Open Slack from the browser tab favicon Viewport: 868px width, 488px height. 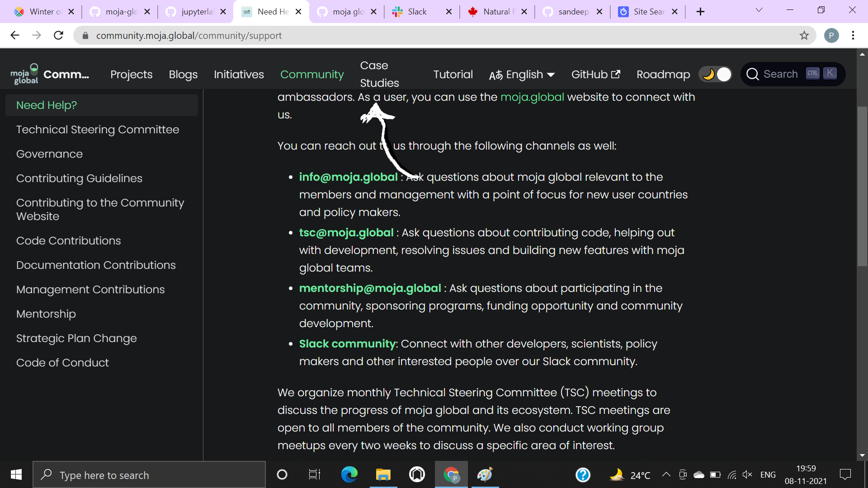pyautogui.click(x=397, y=12)
